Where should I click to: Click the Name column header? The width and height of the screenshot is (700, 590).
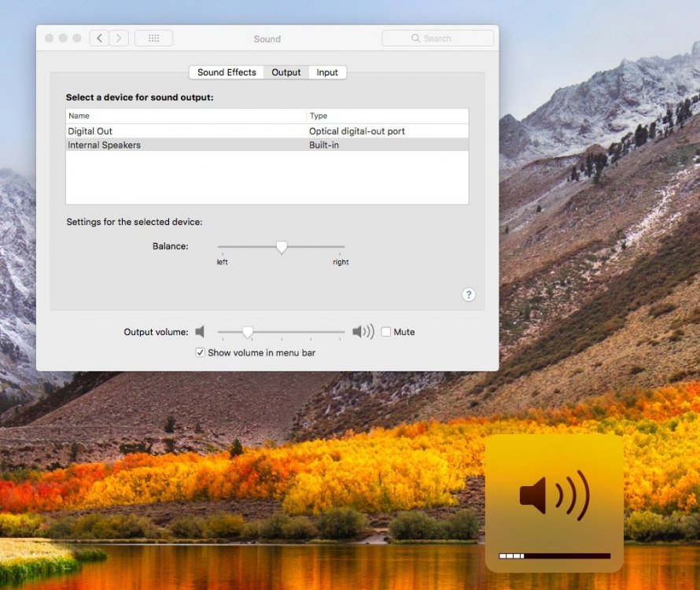click(x=186, y=116)
